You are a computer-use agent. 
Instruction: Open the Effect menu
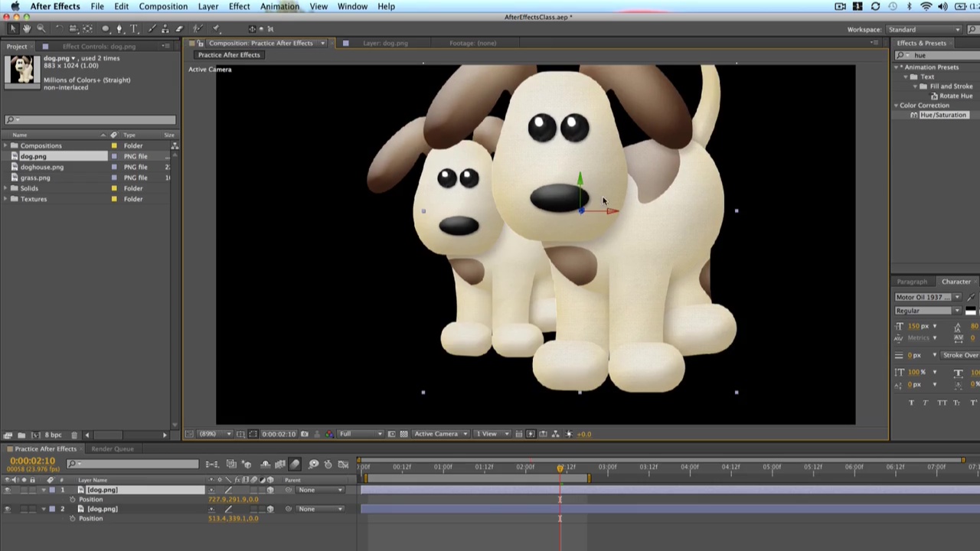pyautogui.click(x=239, y=6)
